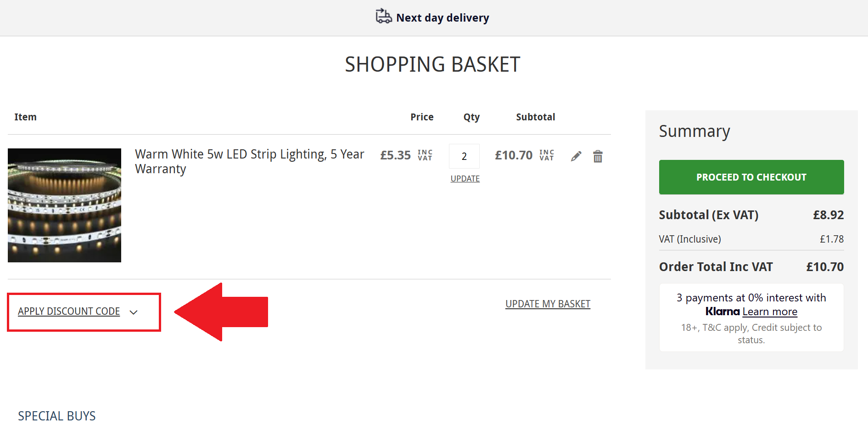Click the Item column header
The image size is (868, 425).
[x=25, y=117]
